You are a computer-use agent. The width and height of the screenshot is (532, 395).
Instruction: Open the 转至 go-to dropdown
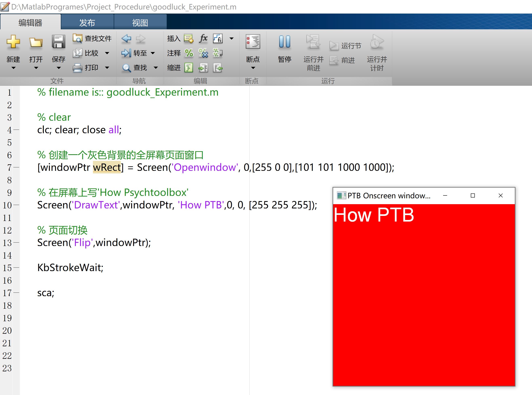153,53
